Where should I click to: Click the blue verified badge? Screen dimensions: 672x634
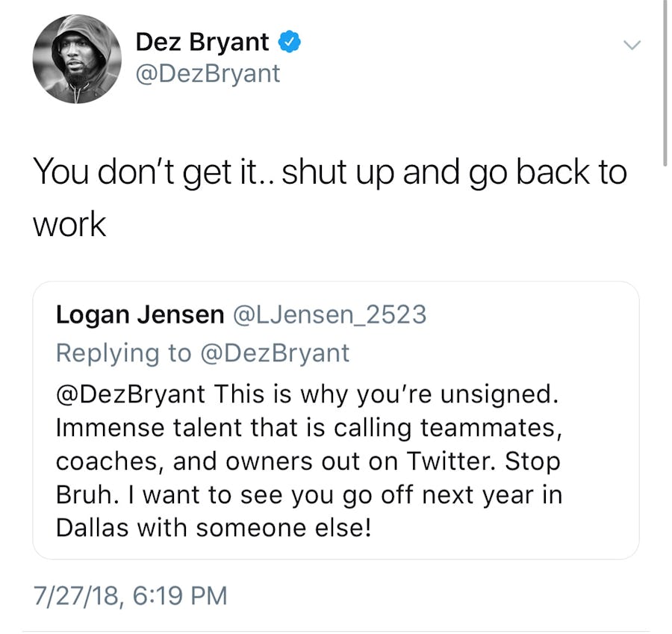290,43
